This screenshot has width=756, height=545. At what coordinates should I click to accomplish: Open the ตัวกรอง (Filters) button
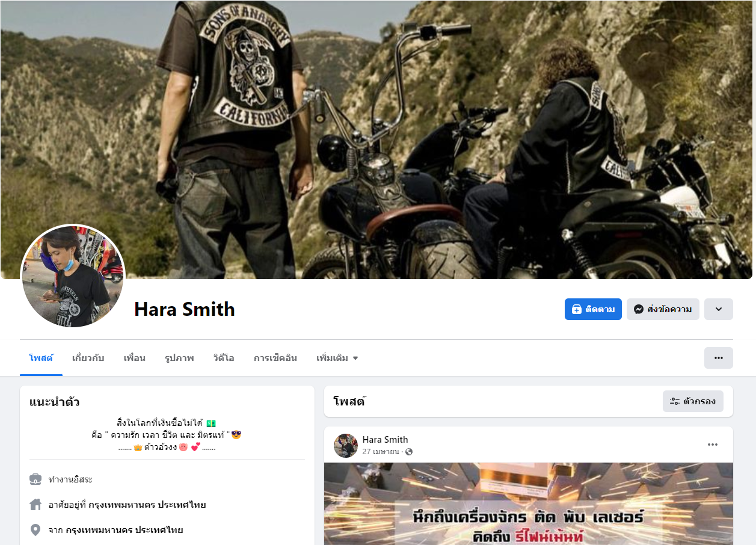[693, 401]
